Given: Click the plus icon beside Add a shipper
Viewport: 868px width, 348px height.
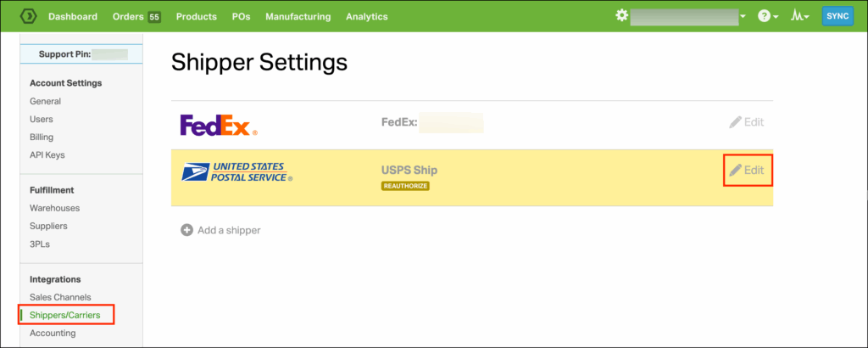Looking at the screenshot, I should pyautogui.click(x=186, y=230).
